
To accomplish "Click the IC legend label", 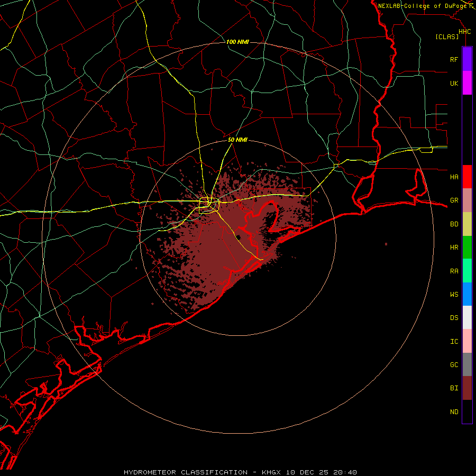I will [454, 342].
